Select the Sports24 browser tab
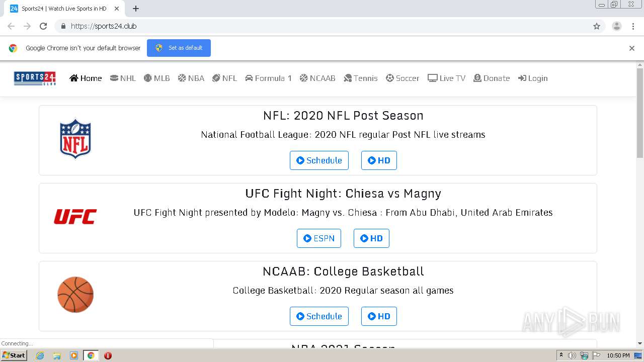 tap(64, 9)
